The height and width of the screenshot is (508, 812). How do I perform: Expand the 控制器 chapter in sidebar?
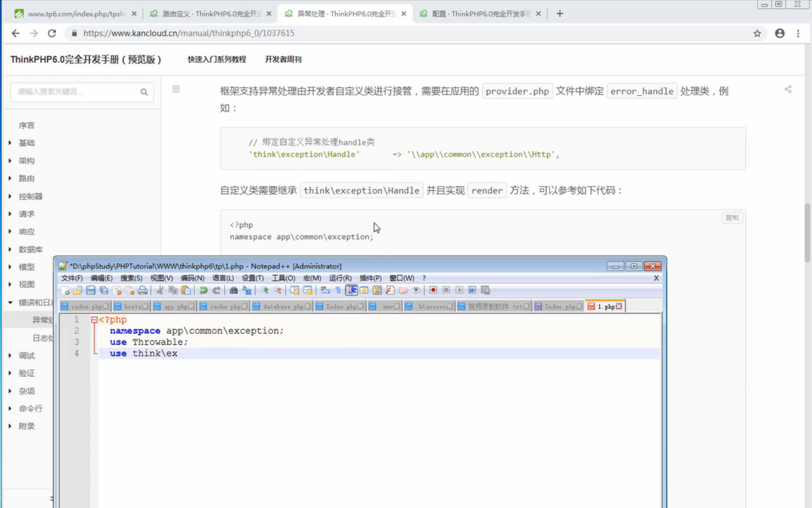click(x=10, y=196)
